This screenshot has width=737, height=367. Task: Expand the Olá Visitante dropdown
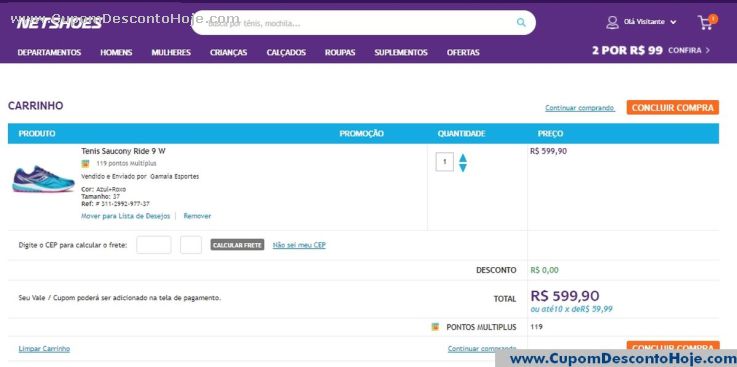pos(673,22)
